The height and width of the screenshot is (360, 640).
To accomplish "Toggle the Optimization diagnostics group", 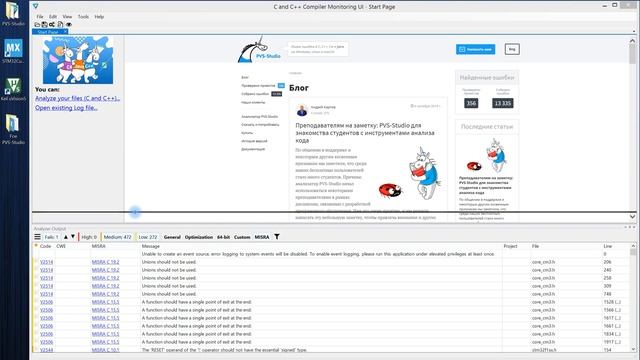I will [x=199, y=237].
